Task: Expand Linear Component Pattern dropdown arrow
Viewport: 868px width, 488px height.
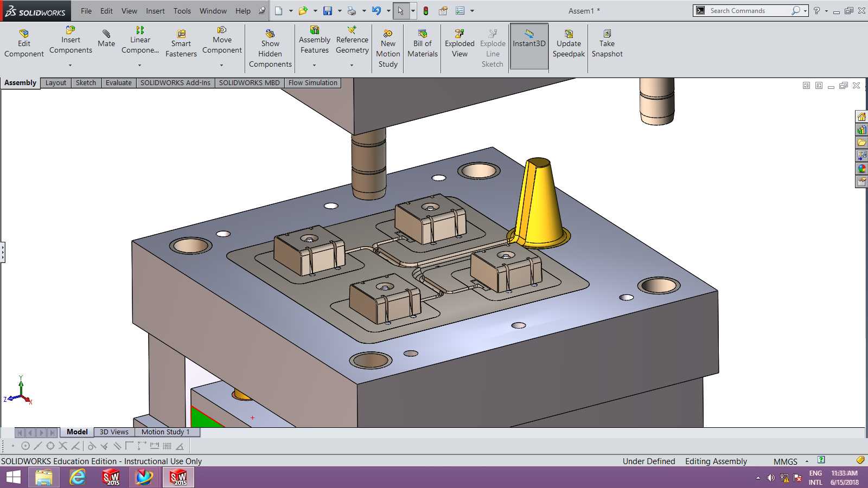Action: (x=140, y=65)
